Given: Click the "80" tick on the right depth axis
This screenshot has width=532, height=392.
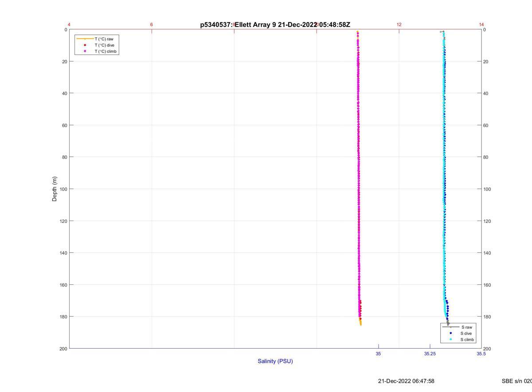Looking at the screenshot, I should [486, 157].
